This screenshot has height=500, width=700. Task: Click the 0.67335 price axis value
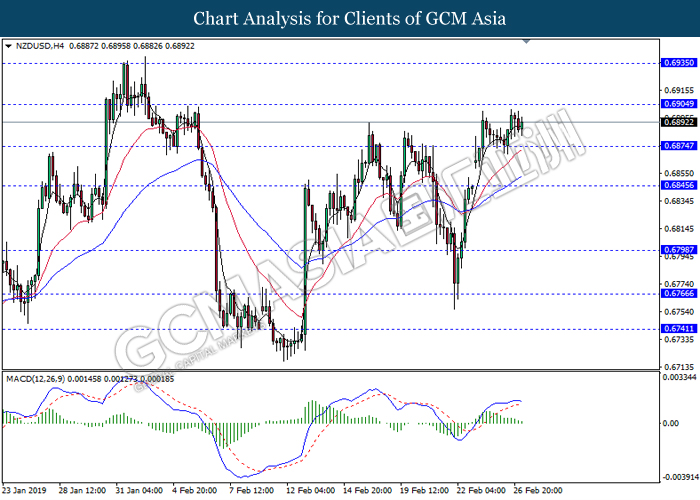[x=679, y=339]
